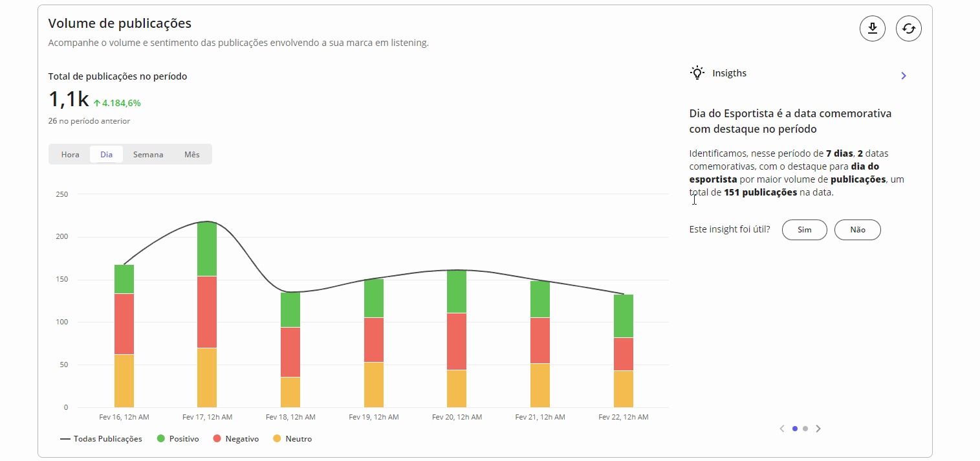This screenshot has height=461, width=980.
Task: Go to next insight arrow
Action: pyautogui.click(x=818, y=429)
